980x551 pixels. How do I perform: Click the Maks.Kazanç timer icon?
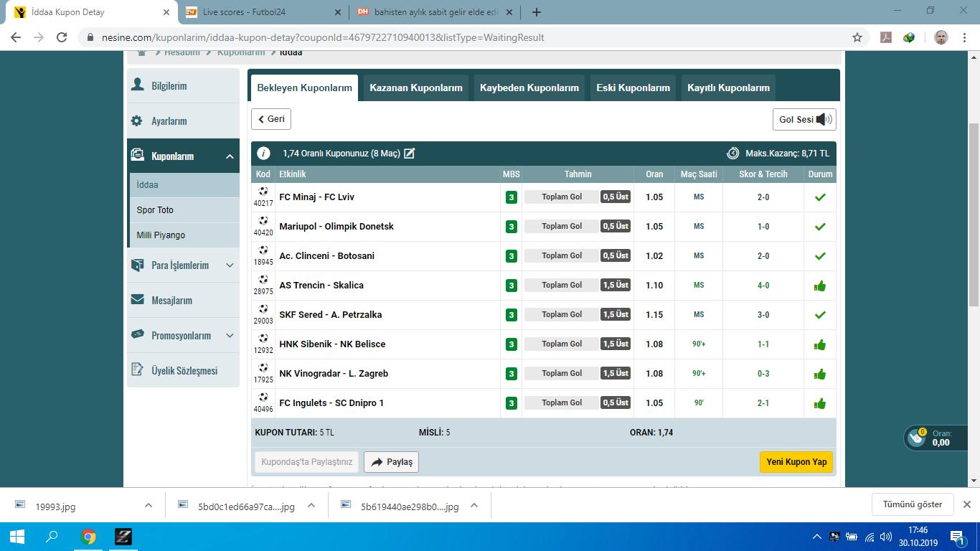[733, 153]
